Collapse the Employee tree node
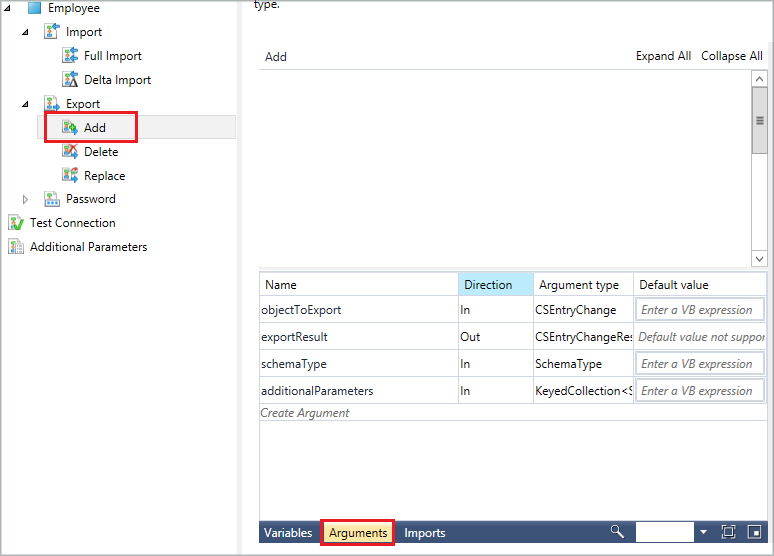 [7, 8]
